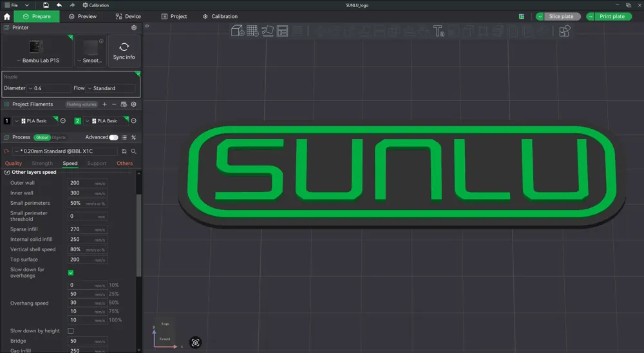Switch to the Project tab
This screenshot has width=644, height=353.
click(174, 17)
